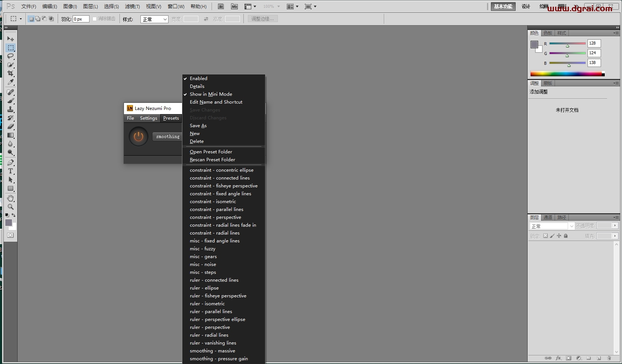The height and width of the screenshot is (364, 622).
Task: Select the Clone Stamp tool
Action: click(x=10, y=109)
